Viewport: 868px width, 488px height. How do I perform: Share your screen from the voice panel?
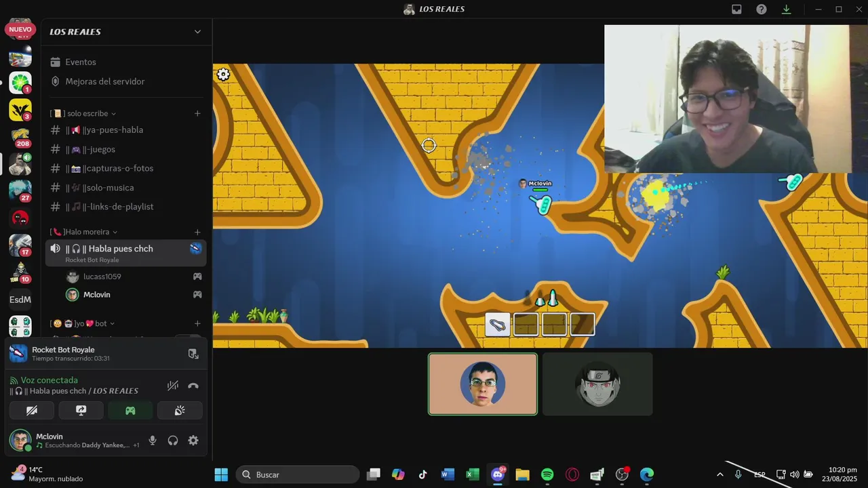coord(81,411)
